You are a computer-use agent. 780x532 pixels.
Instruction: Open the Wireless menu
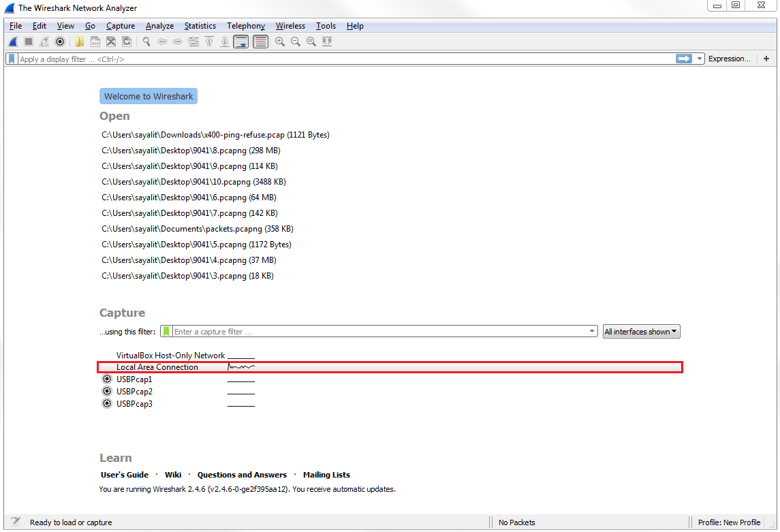point(290,26)
